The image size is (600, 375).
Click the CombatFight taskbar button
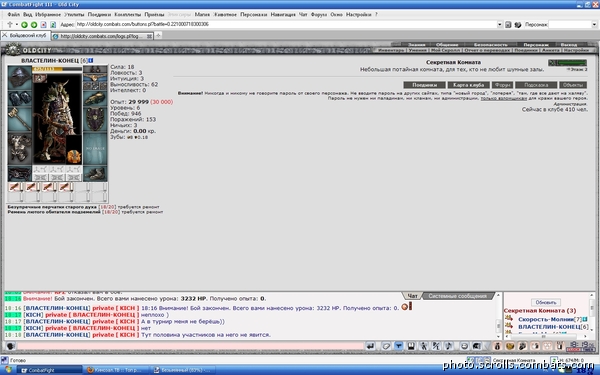coord(50,370)
